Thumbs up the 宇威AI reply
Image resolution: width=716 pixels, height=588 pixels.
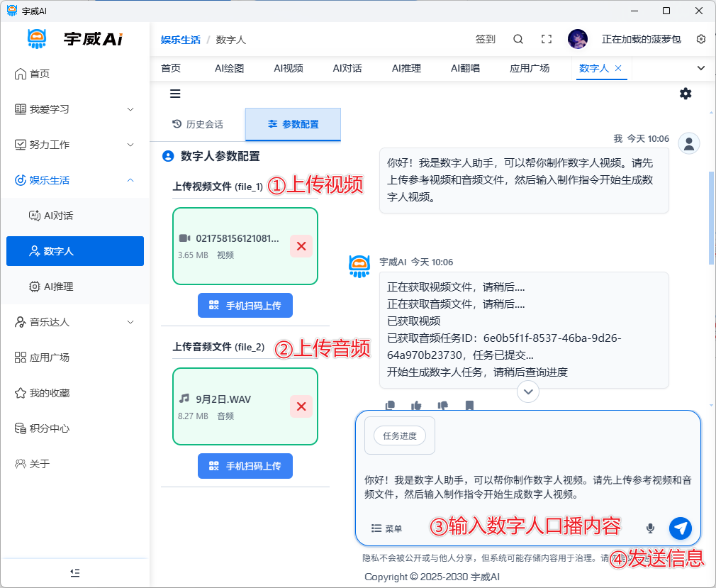416,406
